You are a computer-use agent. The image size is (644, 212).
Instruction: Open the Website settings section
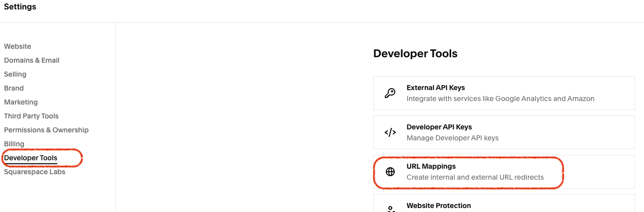[x=17, y=46]
